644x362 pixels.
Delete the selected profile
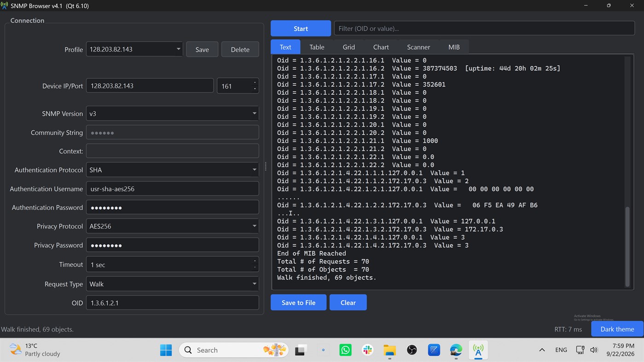240,49
